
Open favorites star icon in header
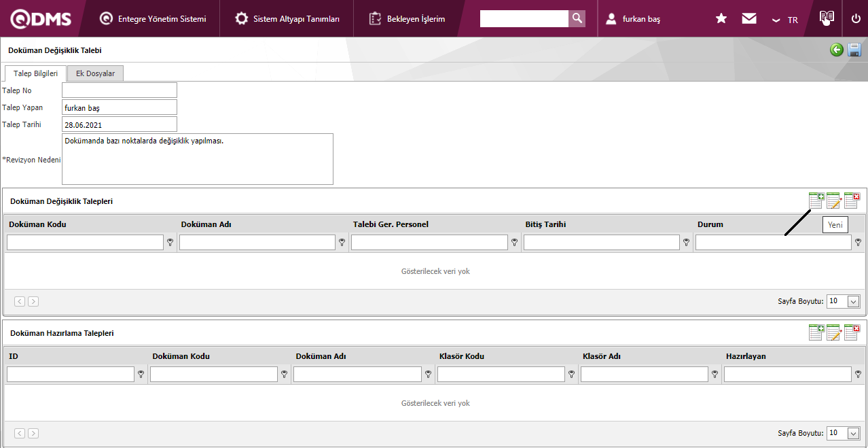coord(721,18)
